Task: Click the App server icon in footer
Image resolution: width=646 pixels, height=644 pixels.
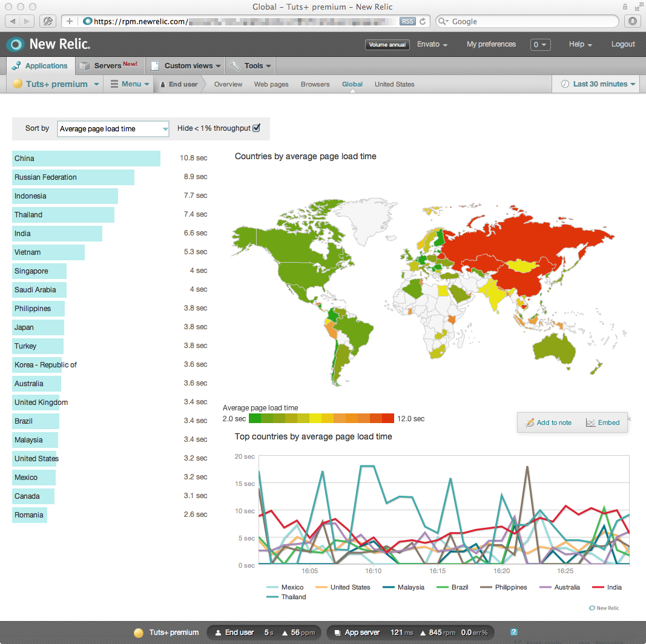Action: click(x=337, y=632)
